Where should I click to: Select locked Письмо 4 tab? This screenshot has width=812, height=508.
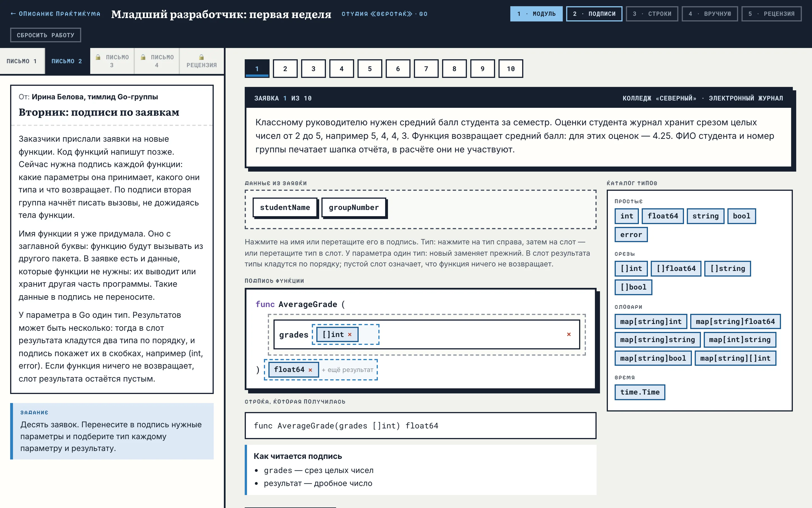[157, 61]
